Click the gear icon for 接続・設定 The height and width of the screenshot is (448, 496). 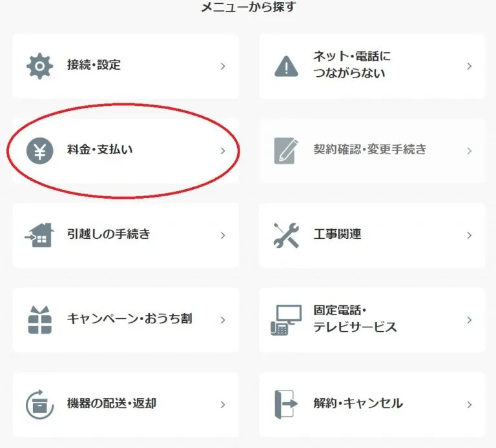point(39,66)
